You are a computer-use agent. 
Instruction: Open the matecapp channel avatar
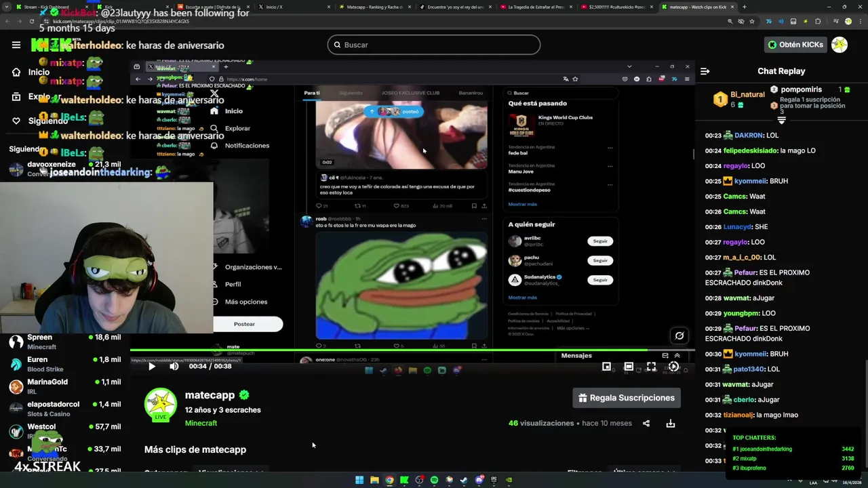(161, 404)
